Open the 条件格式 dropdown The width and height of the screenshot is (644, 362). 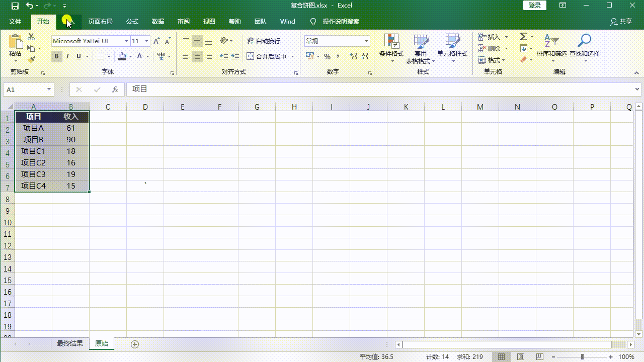(x=391, y=49)
